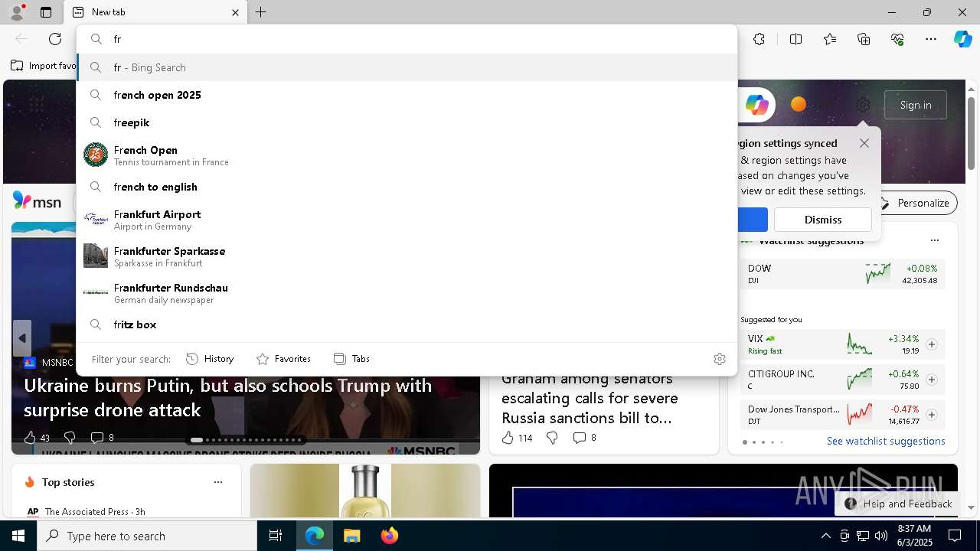
Task: Select French Open tennis tournament suggestion
Action: (407, 155)
